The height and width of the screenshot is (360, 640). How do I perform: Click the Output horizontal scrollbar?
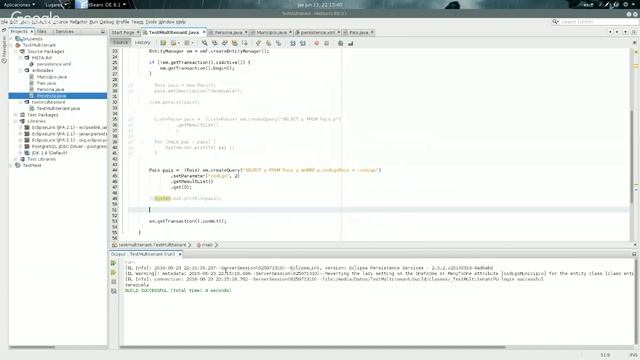click(313, 347)
